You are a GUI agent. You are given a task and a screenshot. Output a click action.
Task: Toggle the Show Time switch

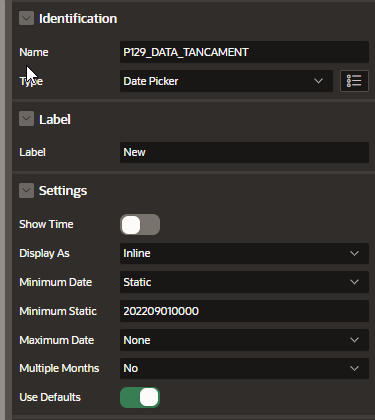pos(140,224)
